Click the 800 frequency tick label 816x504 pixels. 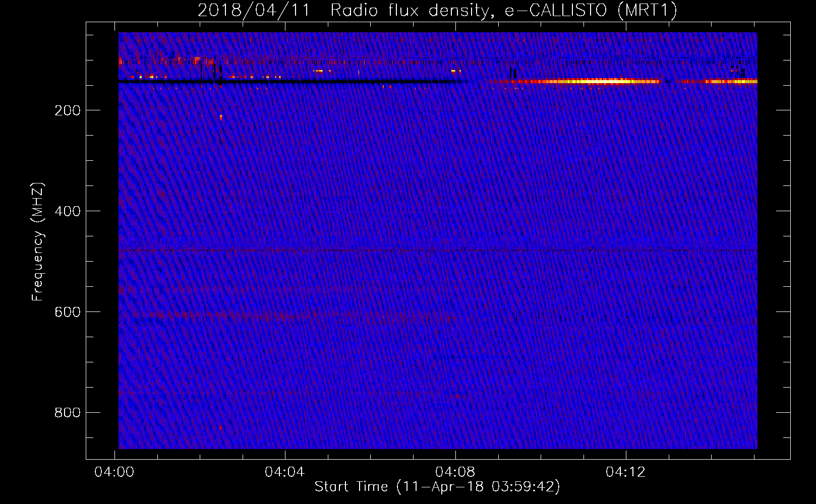coord(68,413)
